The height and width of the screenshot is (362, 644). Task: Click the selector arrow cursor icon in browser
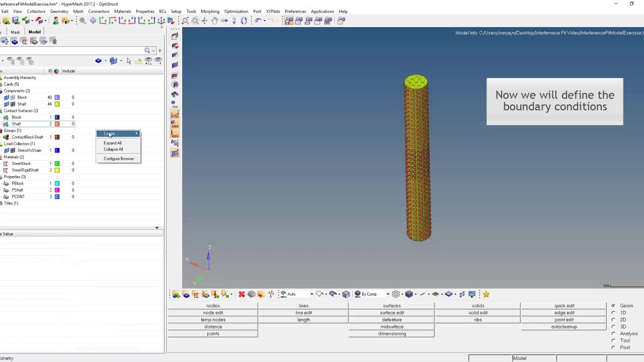[x=129, y=61]
